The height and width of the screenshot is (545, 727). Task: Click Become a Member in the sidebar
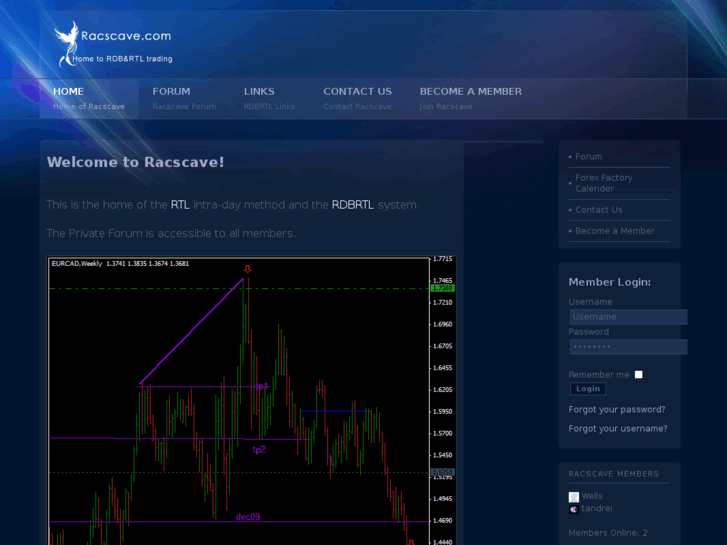coord(614,231)
